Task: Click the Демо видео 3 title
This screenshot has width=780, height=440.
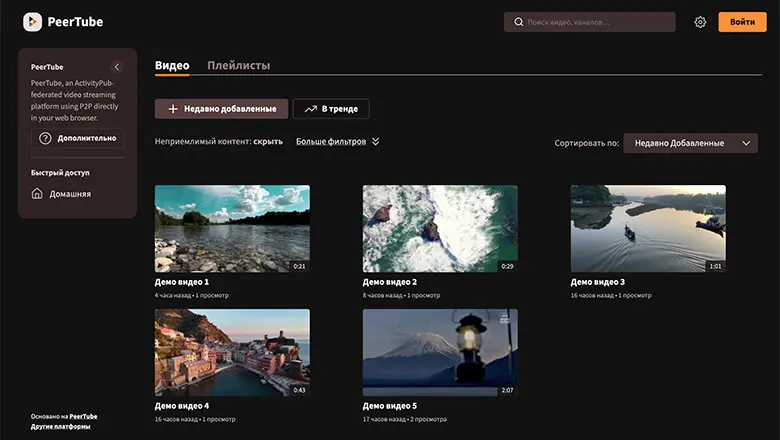Action: [597, 282]
